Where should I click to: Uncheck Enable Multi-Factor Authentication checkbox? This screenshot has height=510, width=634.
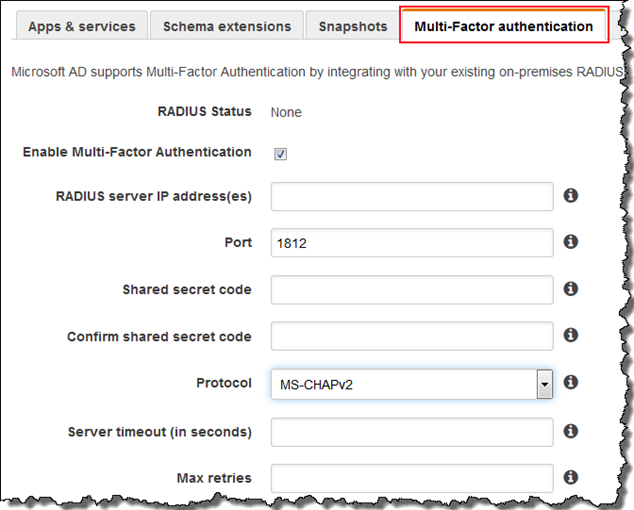(x=281, y=154)
